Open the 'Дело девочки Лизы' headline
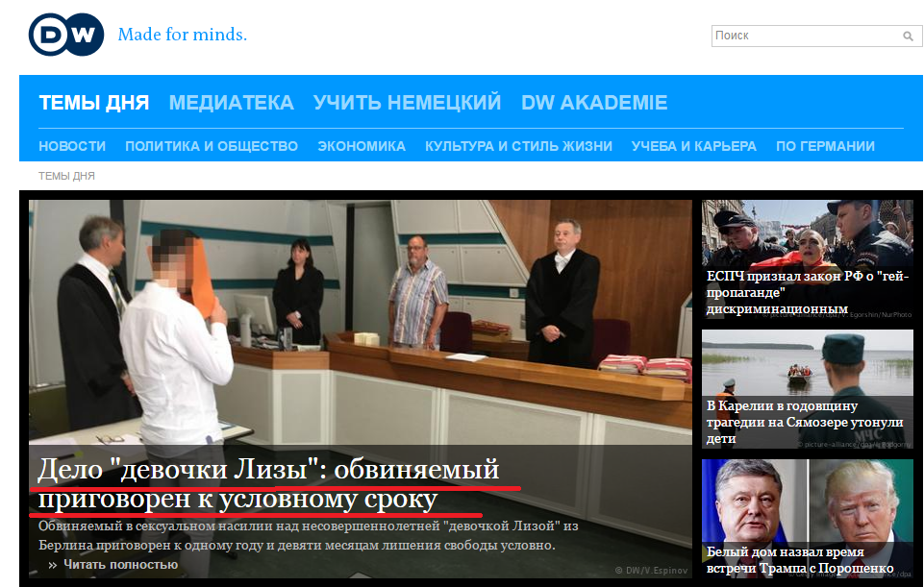The height and width of the screenshot is (587, 924). (269, 484)
